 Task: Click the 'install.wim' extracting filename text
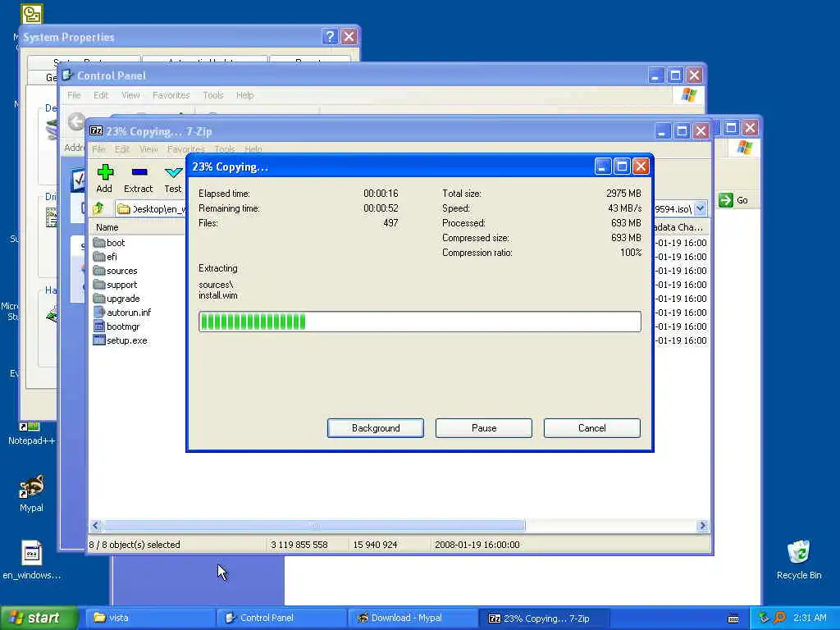217,295
